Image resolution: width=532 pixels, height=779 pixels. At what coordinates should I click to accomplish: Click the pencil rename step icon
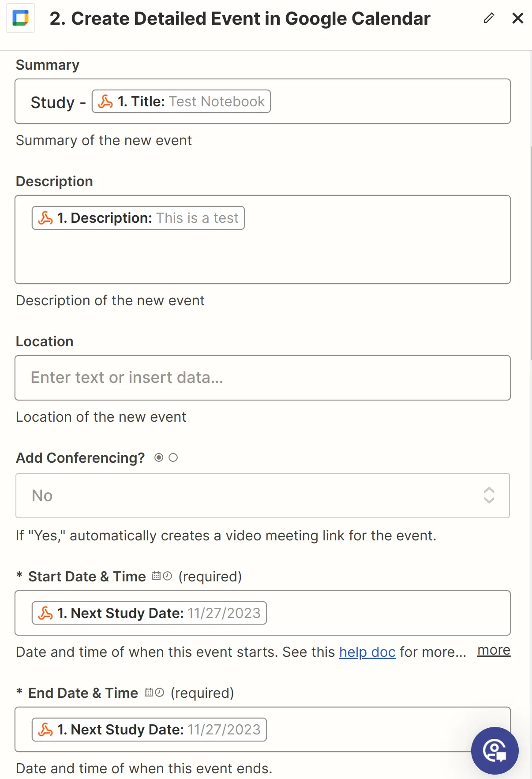pyautogui.click(x=489, y=18)
